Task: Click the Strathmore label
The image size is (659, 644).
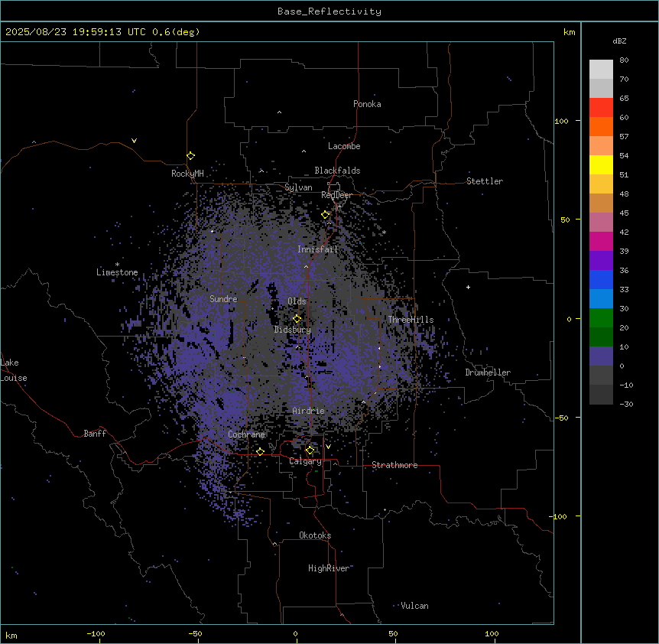Action: point(394,465)
